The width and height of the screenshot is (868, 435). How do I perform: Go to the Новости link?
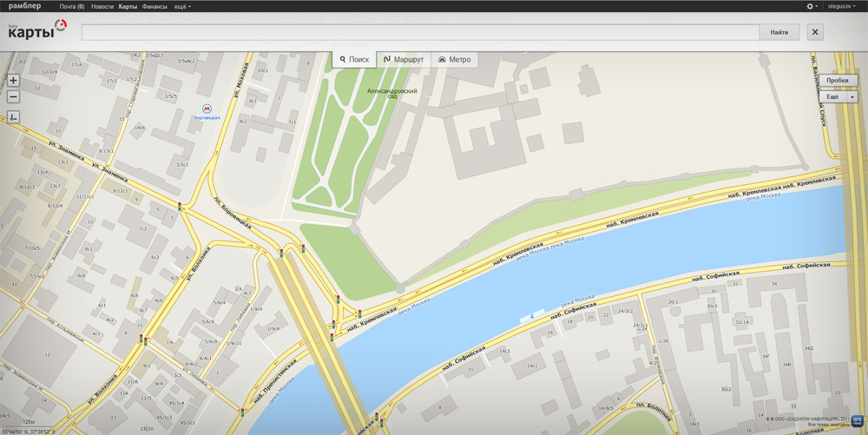[102, 6]
